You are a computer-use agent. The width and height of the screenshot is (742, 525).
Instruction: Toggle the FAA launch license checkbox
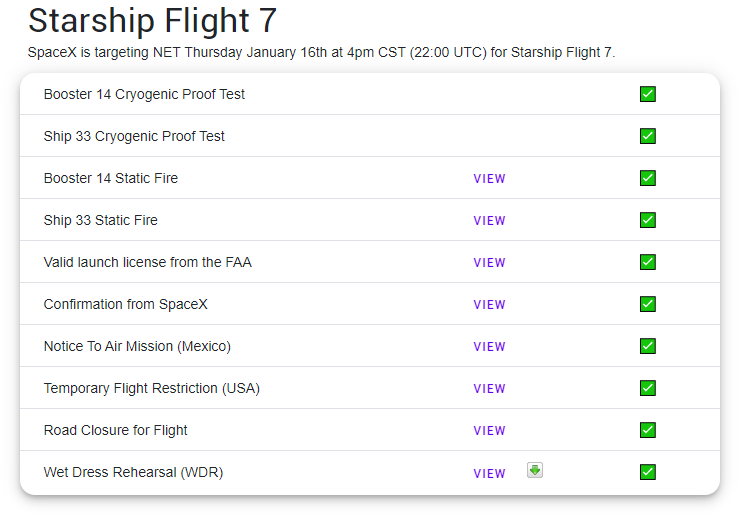click(x=648, y=262)
